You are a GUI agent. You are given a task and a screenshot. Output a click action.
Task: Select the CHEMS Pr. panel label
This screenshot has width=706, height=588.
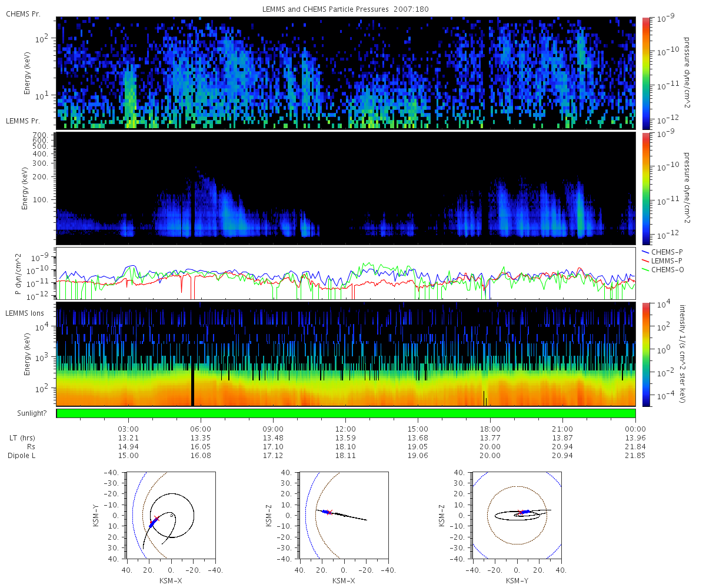[24, 14]
